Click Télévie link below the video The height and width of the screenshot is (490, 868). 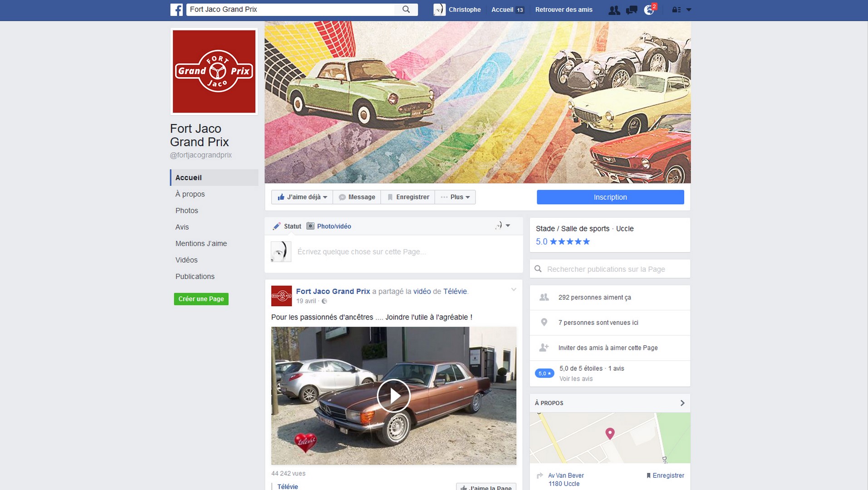(x=288, y=486)
